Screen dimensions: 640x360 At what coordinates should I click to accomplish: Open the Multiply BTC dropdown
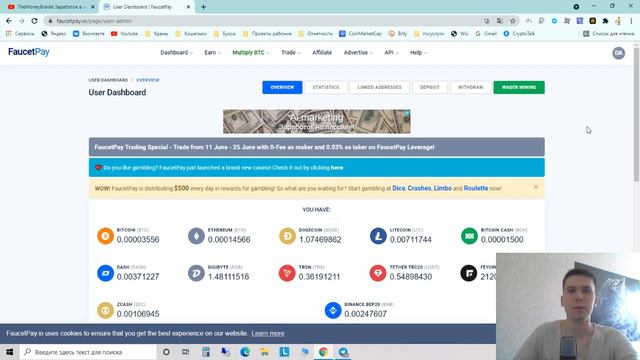251,53
